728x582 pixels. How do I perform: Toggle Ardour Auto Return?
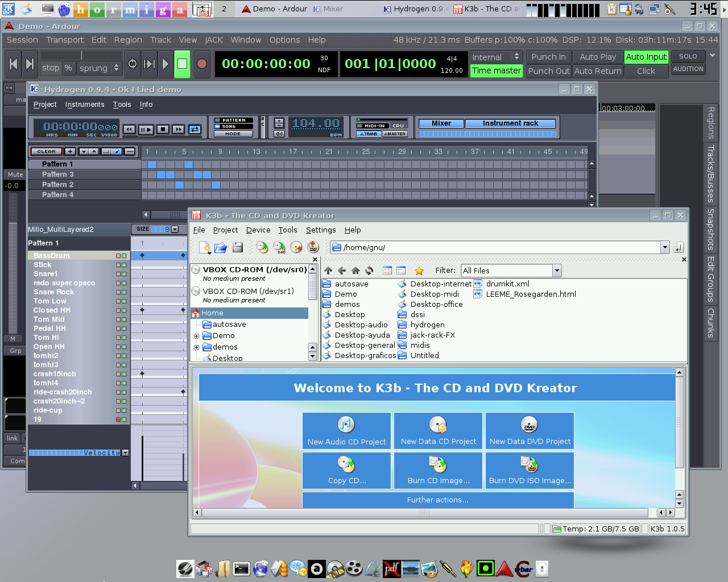[598, 71]
